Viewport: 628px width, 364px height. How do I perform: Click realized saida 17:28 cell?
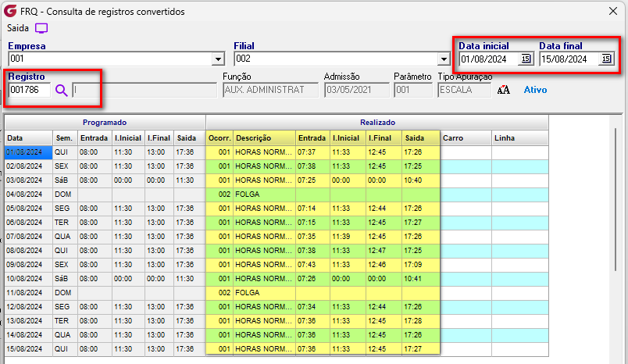[x=421, y=321]
